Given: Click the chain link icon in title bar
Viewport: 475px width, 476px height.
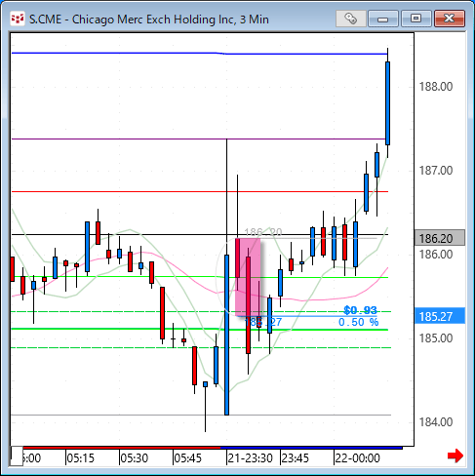Looking at the screenshot, I should click(x=351, y=19).
